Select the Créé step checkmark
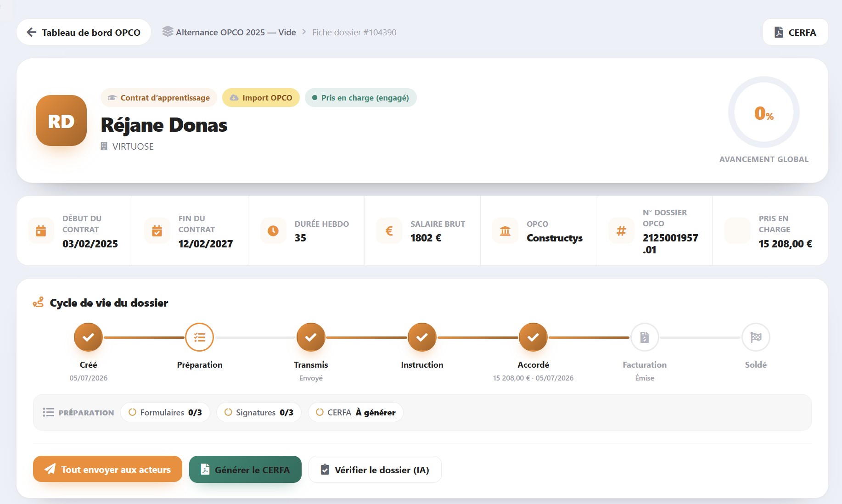 (88, 337)
